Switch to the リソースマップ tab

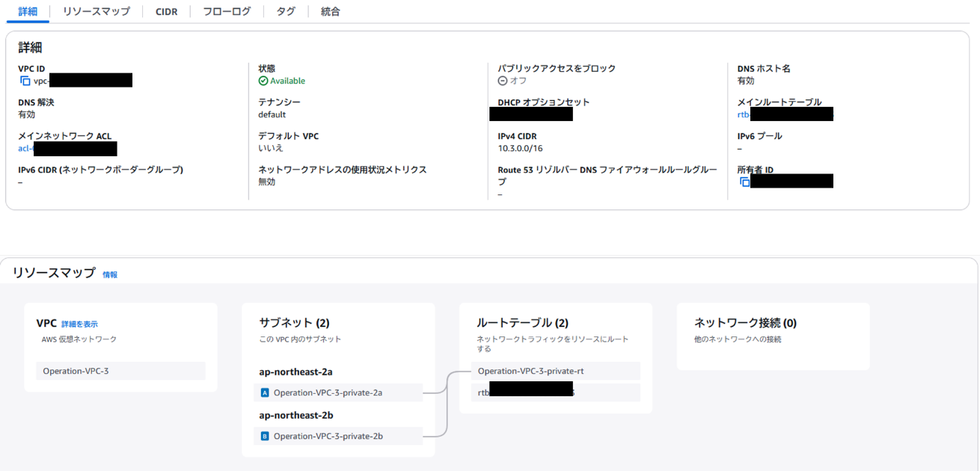click(x=96, y=11)
